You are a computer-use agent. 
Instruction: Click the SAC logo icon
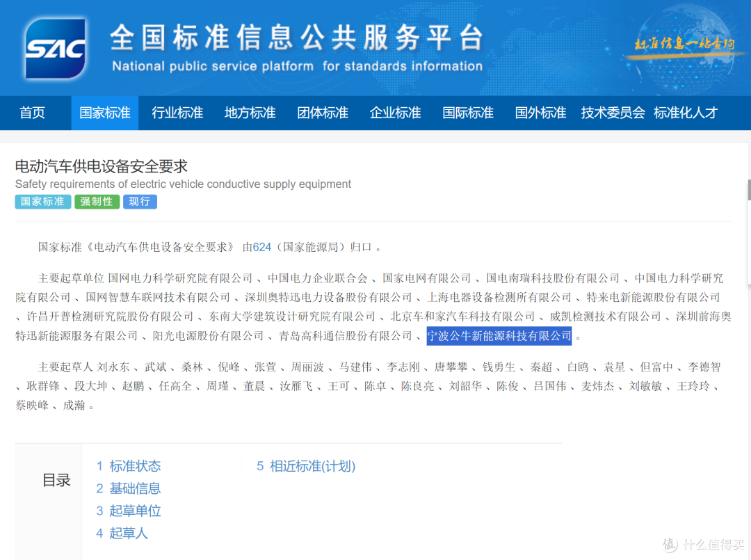click(x=56, y=49)
